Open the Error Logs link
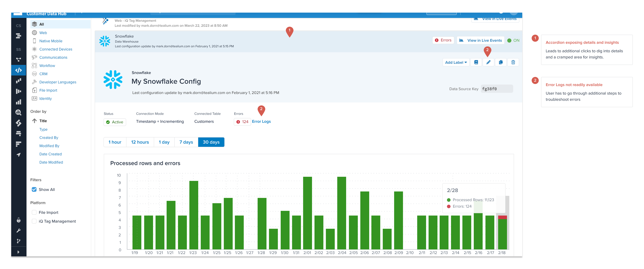Image resolution: width=644 pixels, height=269 pixels. point(261,121)
